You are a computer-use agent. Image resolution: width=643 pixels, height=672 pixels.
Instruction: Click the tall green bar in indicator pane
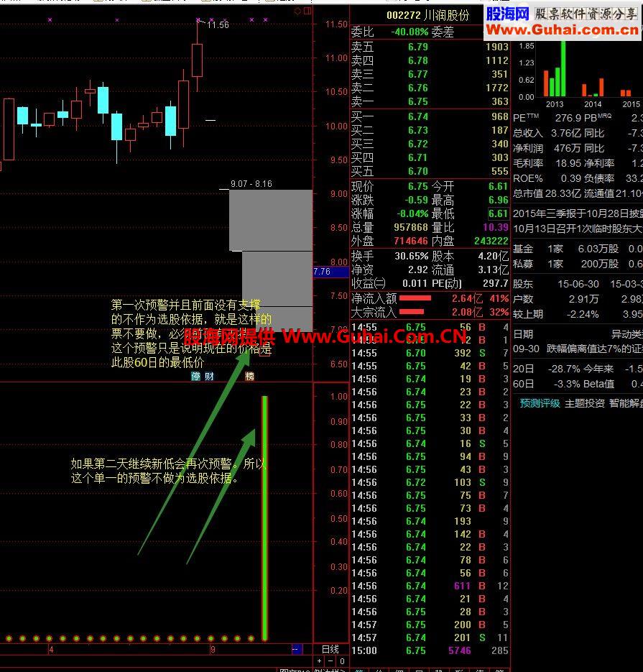pos(264,518)
